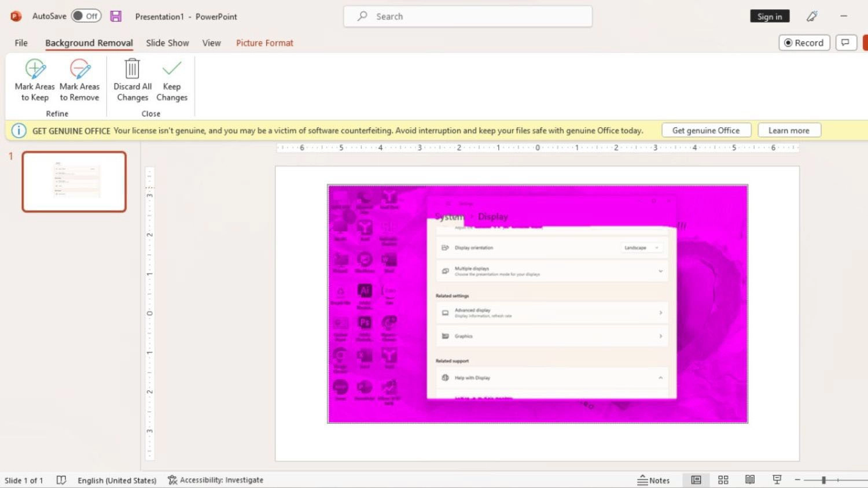The height and width of the screenshot is (488, 868).
Task: Open the Comments pane icon
Action: coord(846,43)
